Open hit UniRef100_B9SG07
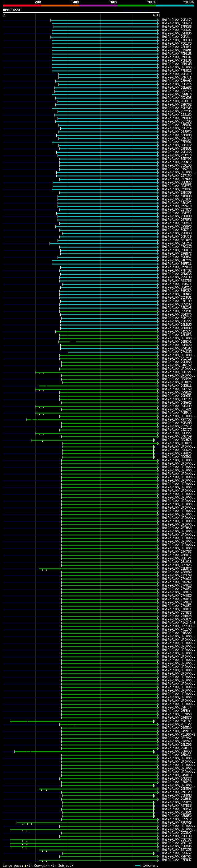 click(177, 30)
